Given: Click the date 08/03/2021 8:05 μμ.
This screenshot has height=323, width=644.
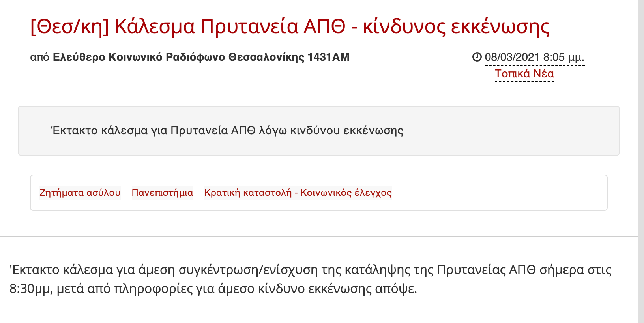Looking at the screenshot, I should point(534,57).
